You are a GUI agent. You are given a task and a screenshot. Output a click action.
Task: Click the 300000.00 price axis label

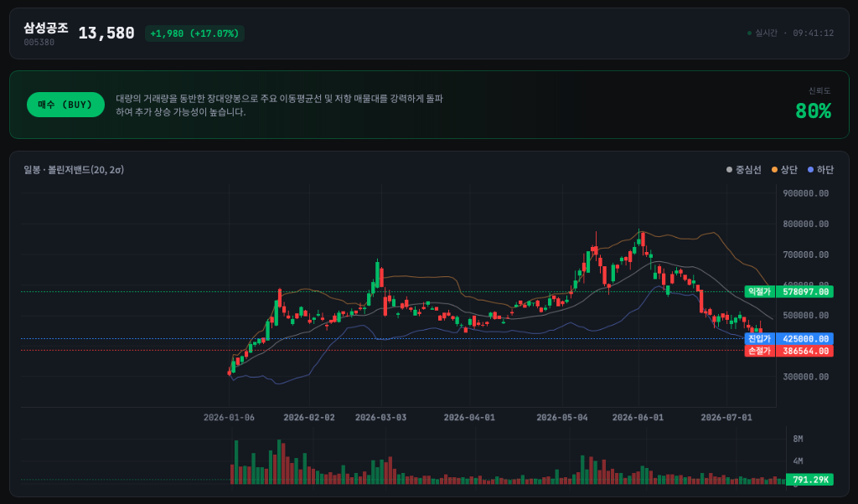(x=805, y=377)
